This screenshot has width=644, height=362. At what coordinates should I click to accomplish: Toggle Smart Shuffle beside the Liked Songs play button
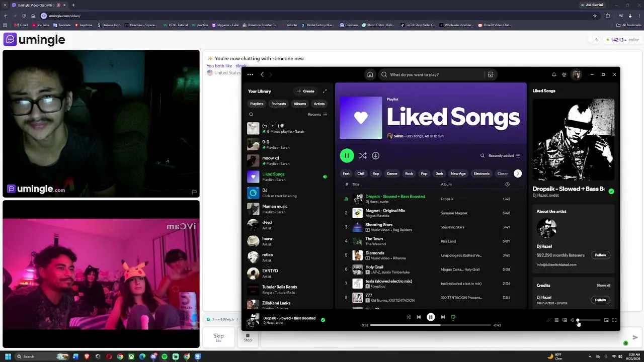(363, 156)
